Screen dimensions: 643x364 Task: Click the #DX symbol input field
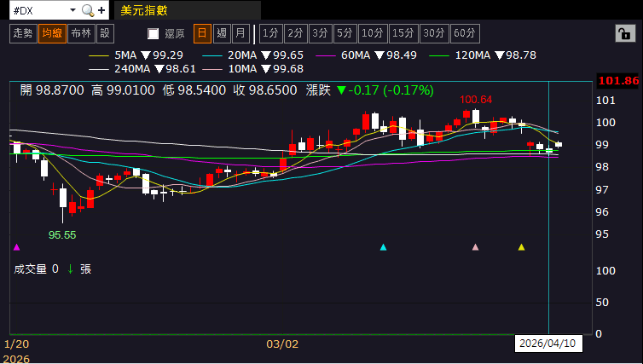click(x=39, y=10)
